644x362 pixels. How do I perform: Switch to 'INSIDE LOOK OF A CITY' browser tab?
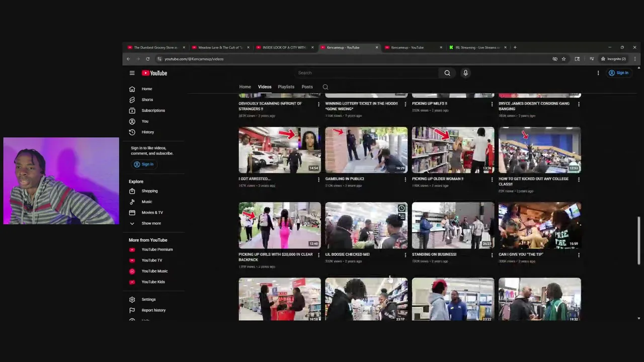coord(285,47)
